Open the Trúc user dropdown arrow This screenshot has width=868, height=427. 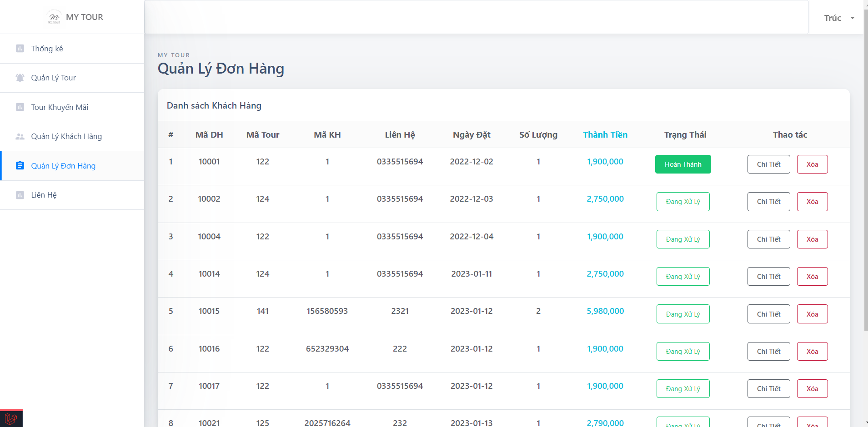[x=853, y=18]
